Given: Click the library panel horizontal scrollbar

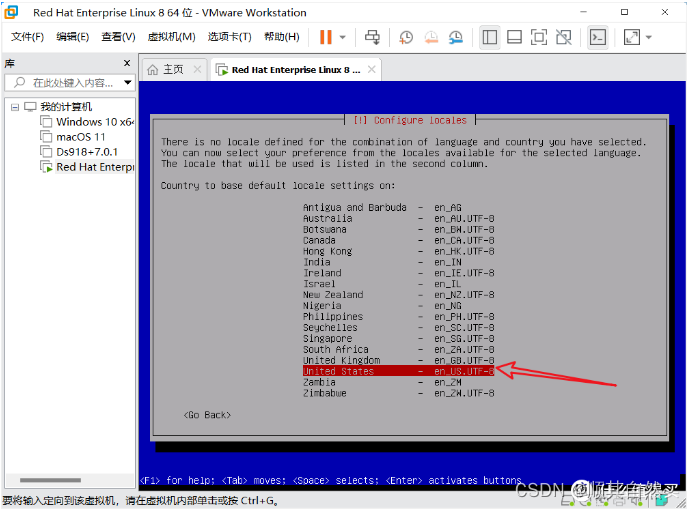Looking at the screenshot, I should pyautogui.click(x=50, y=480).
